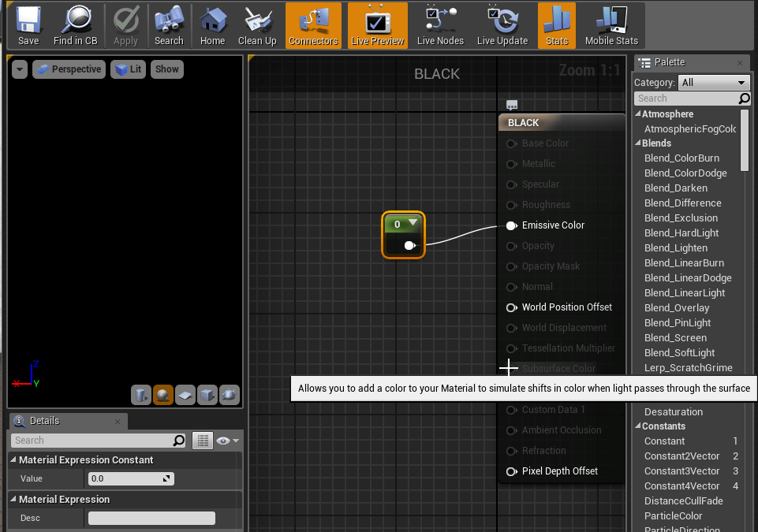
Task: Enable Live Nodes updating
Action: 440,25
